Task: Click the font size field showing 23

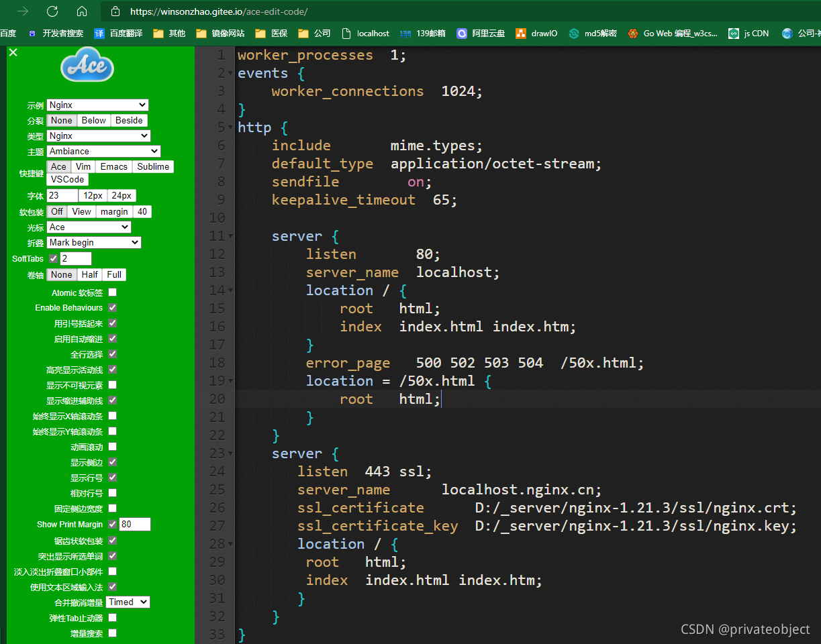Action: pyautogui.click(x=62, y=195)
